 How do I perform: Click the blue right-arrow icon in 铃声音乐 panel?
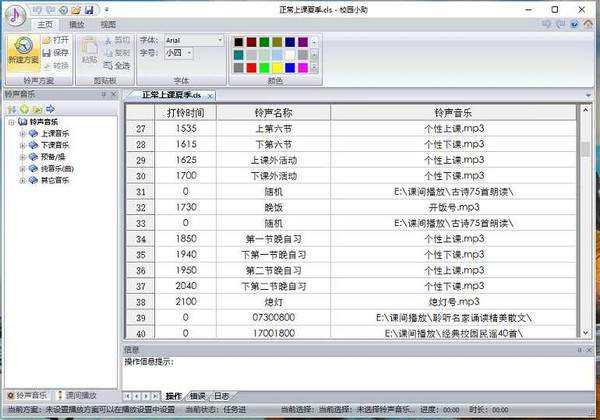pyautogui.click(x=50, y=108)
